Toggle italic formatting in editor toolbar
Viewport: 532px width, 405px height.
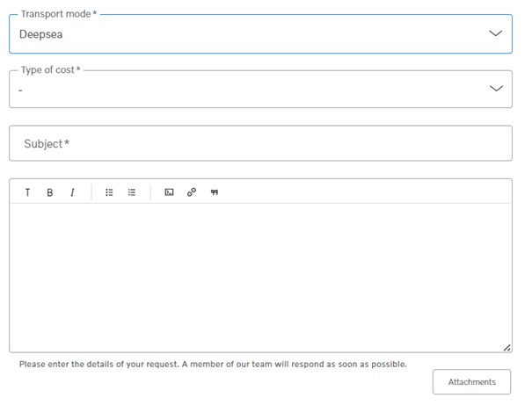(x=72, y=192)
